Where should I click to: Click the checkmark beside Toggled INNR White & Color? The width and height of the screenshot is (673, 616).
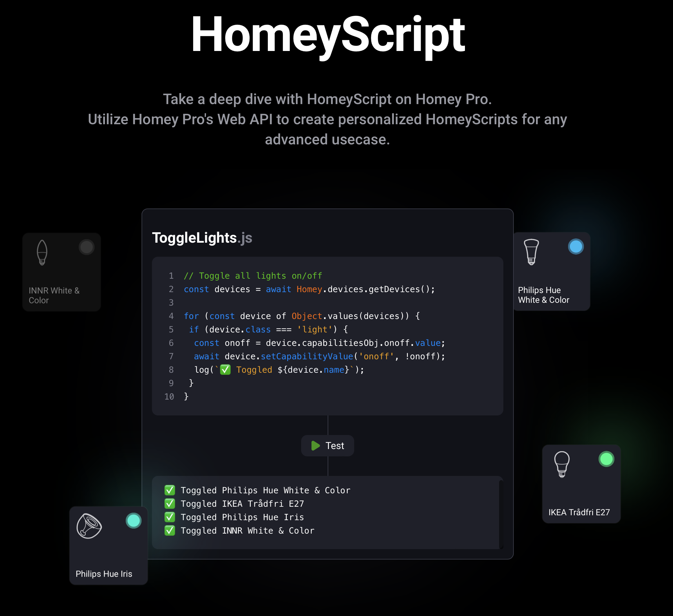point(170,531)
